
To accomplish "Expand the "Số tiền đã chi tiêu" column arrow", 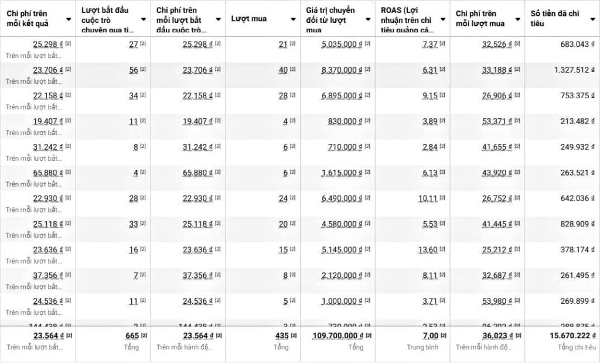I will click(592, 19).
